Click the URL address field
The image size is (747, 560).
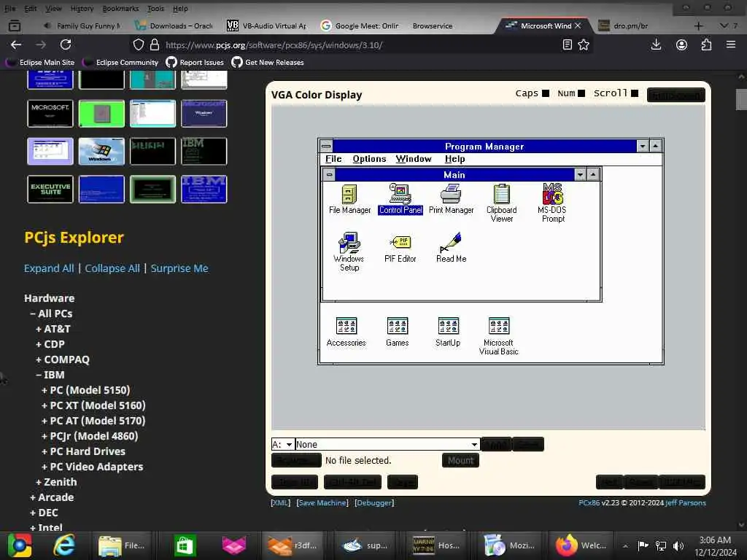click(360, 44)
